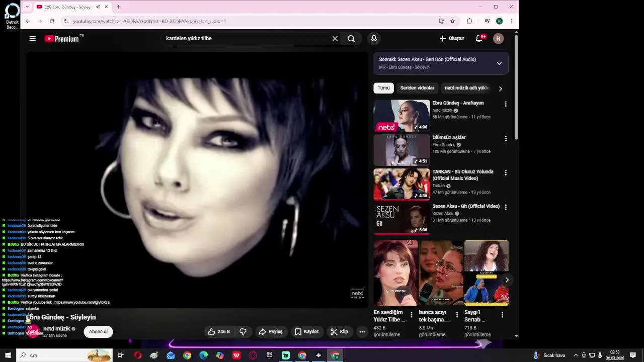Open Chrome three-dot menu
This screenshot has width=644, height=362.
click(x=511, y=21)
